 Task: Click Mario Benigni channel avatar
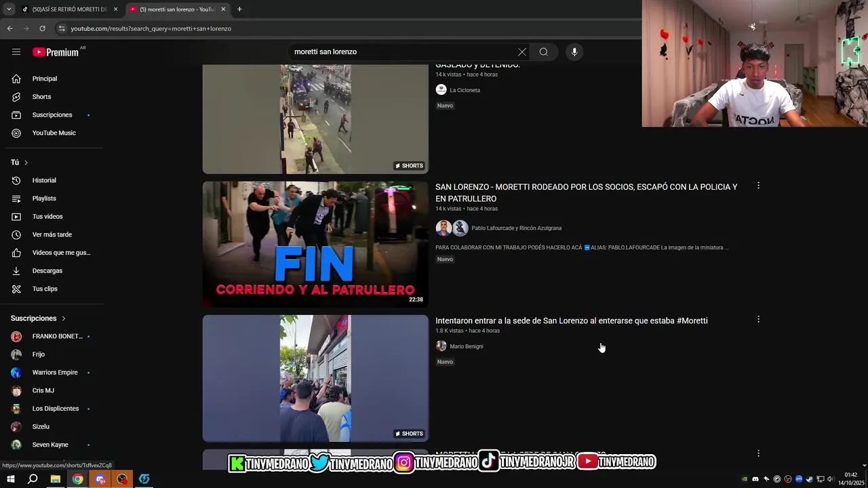click(x=441, y=346)
